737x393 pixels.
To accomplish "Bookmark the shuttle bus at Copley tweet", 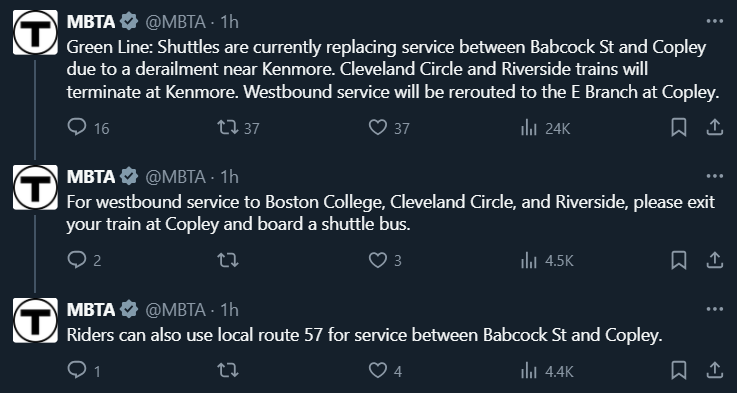I will 679,260.
